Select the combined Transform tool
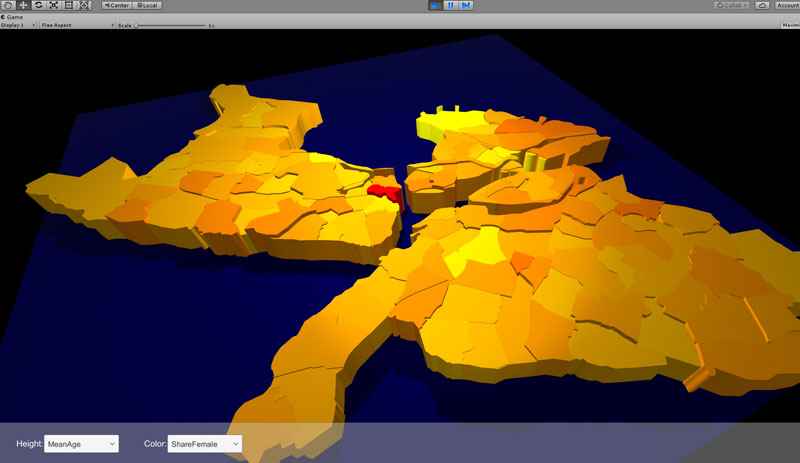Viewport: 800px width, 463px height. click(x=84, y=5)
